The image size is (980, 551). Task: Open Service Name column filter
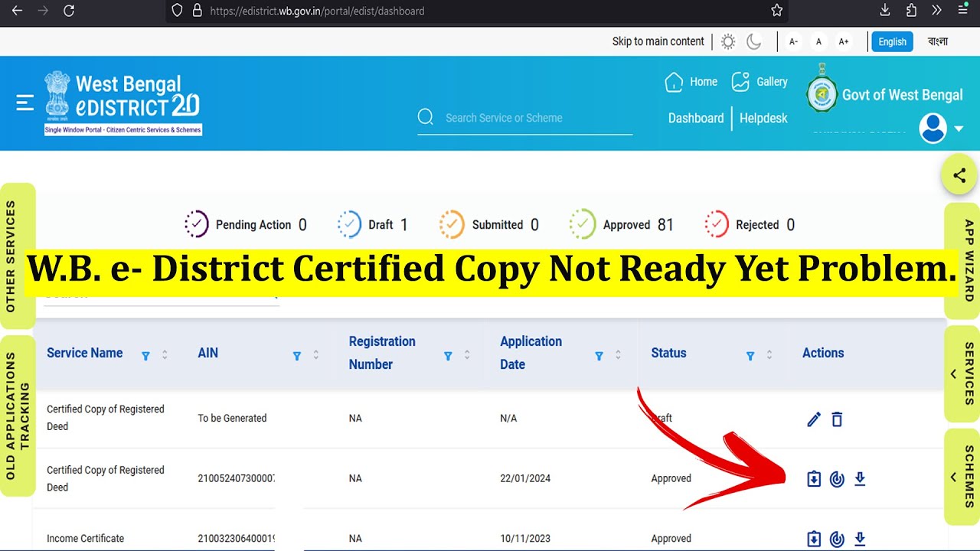[x=145, y=356]
